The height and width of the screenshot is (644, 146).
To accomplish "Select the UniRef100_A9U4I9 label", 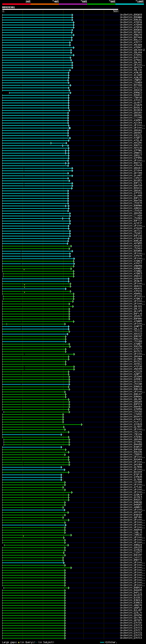I will pos(131,90).
